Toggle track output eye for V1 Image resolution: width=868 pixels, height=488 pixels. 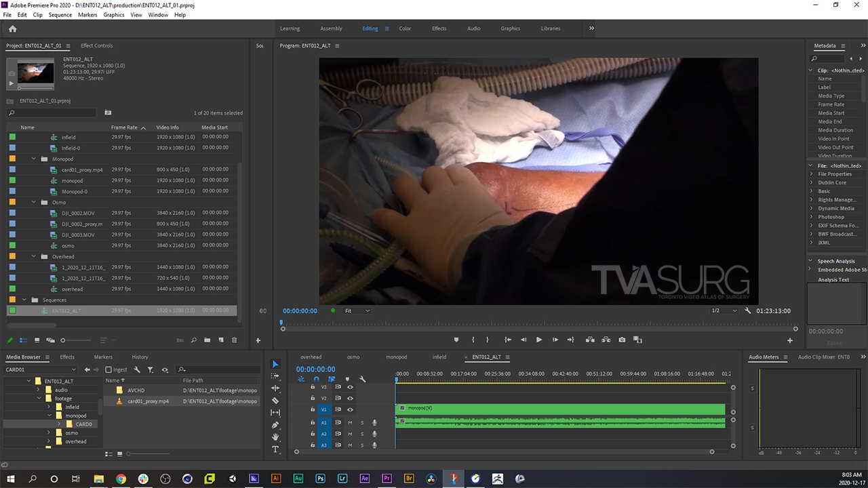(350, 409)
